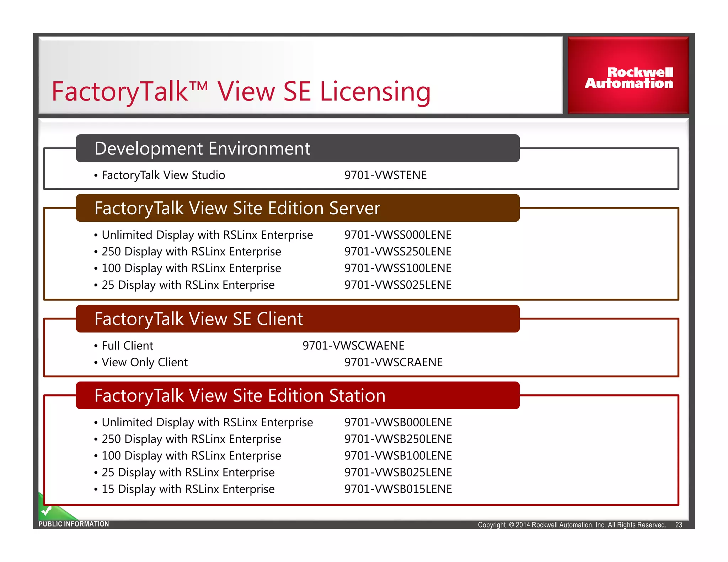Click the 'FactoryTalk View SE Client' header

tap(298, 319)
